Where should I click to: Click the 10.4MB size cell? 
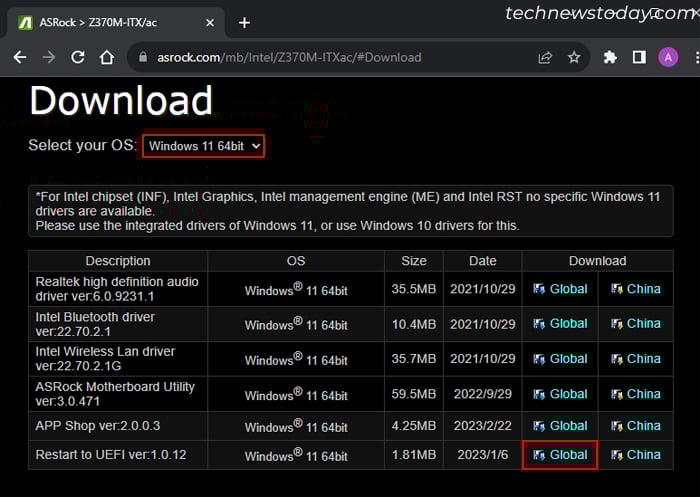click(x=414, y=324)
